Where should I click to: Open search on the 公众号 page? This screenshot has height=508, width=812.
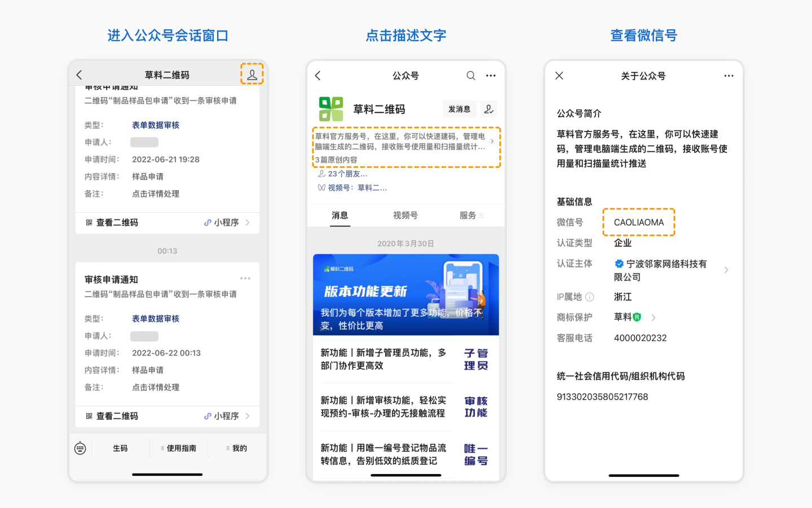[471, 76]
